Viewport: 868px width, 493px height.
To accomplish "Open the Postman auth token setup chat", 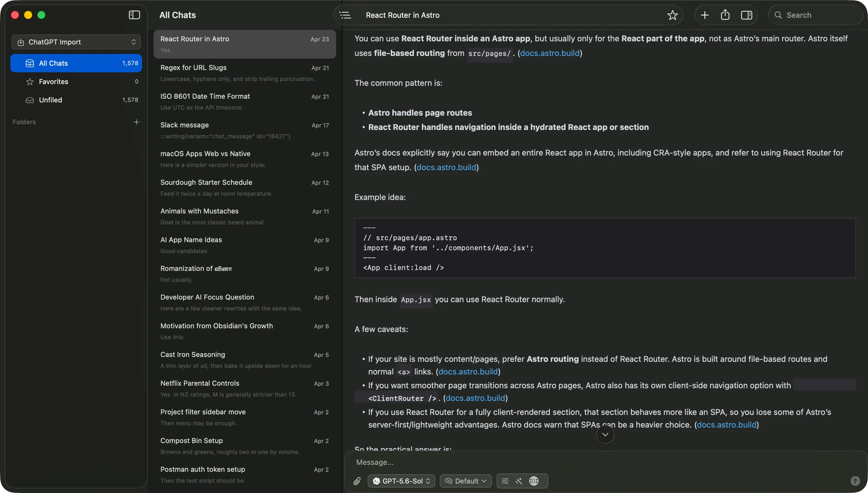I will 245,474.
